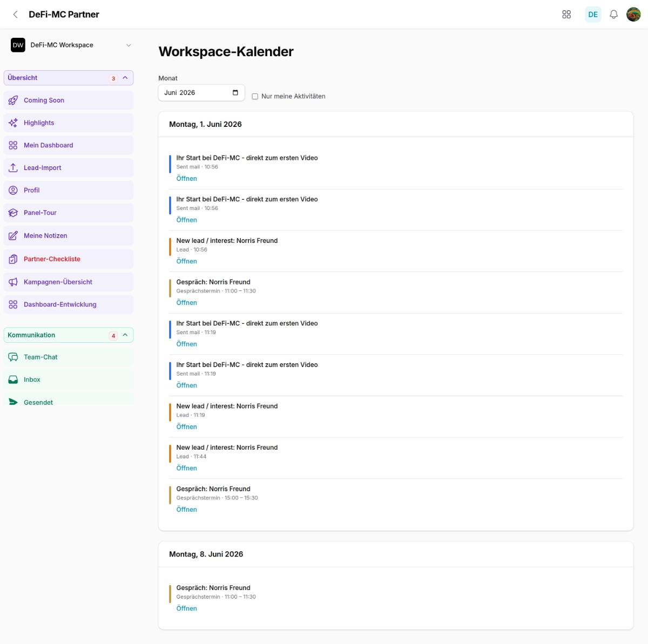This screenshot has height=644, width=648.
Task: Click the Montag, 8. Juni 2026 heading
Action: point(206,554)
